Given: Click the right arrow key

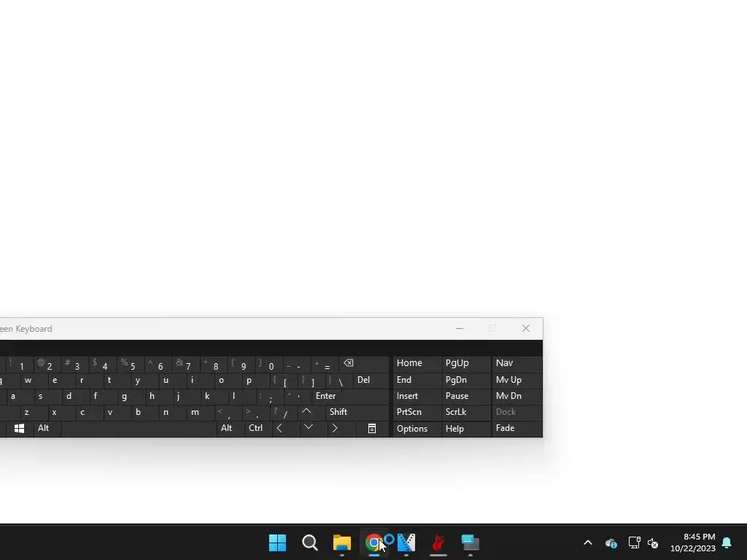Looking at the screenshot, I should click(336, 429).
